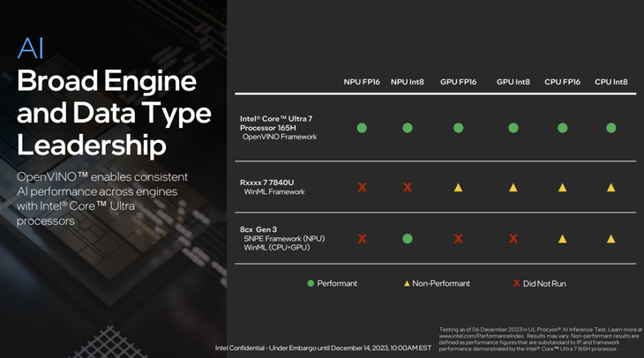Screen dimensions: 644x358
Task: Click the red X for 7840U NPU Int8
Action: pos(408,187)
